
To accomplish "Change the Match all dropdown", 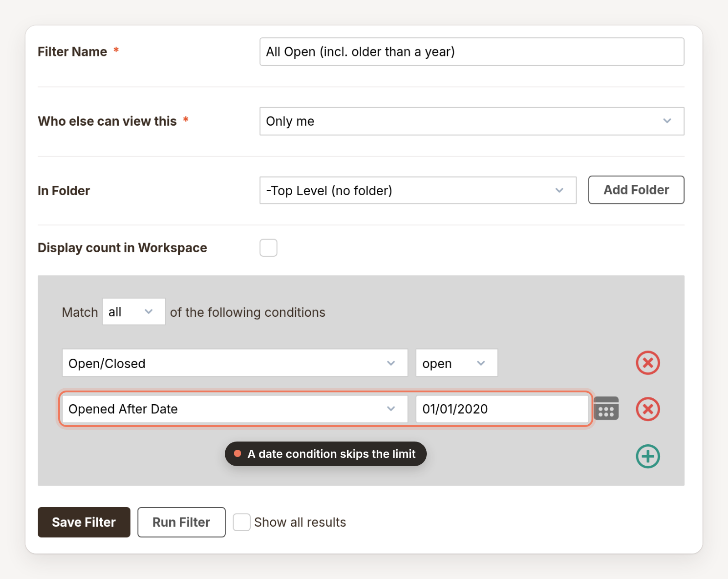I will click(x=134, y=312).
